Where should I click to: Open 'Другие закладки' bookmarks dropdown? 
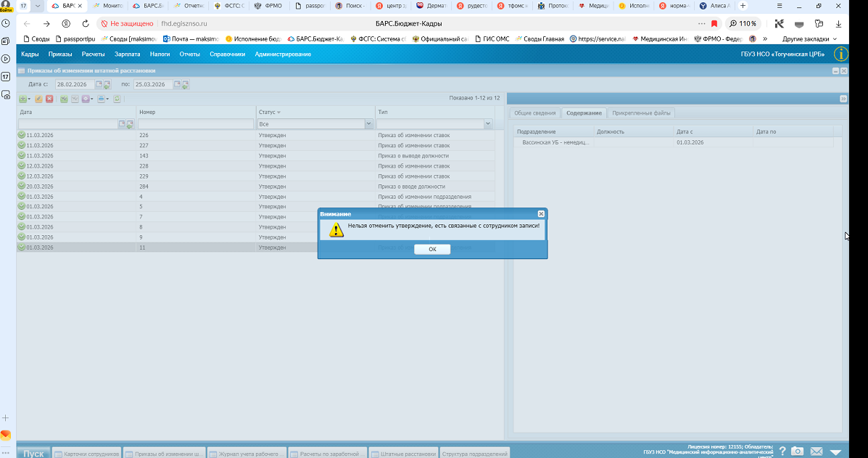809,39
